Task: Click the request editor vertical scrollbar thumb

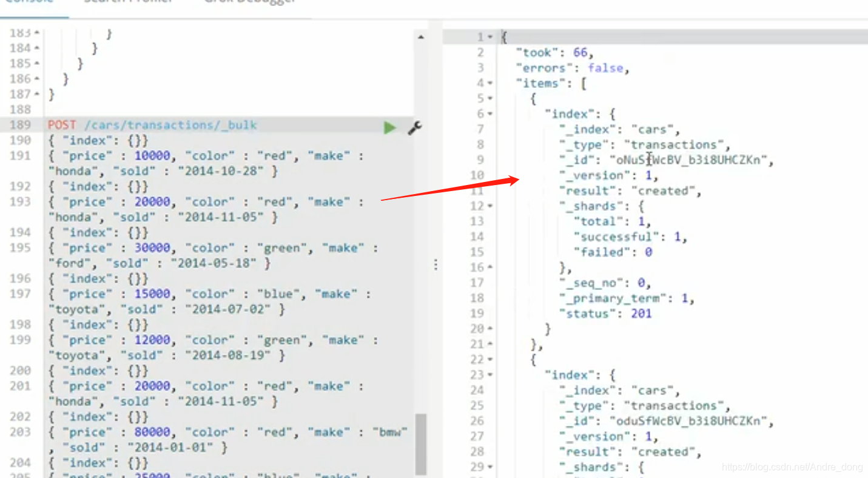Action: [x=421, y=444]
